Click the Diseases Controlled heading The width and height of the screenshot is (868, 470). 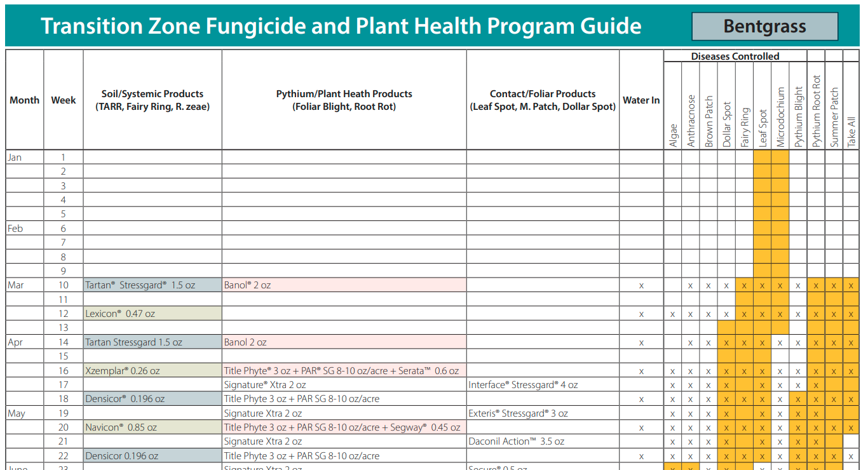pos(735,57)
